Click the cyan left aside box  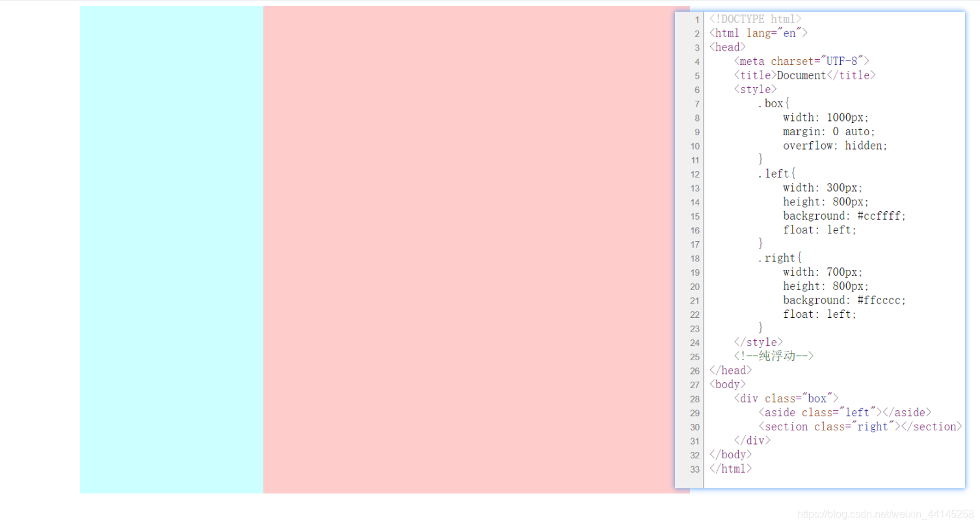[x=172, y=250]
